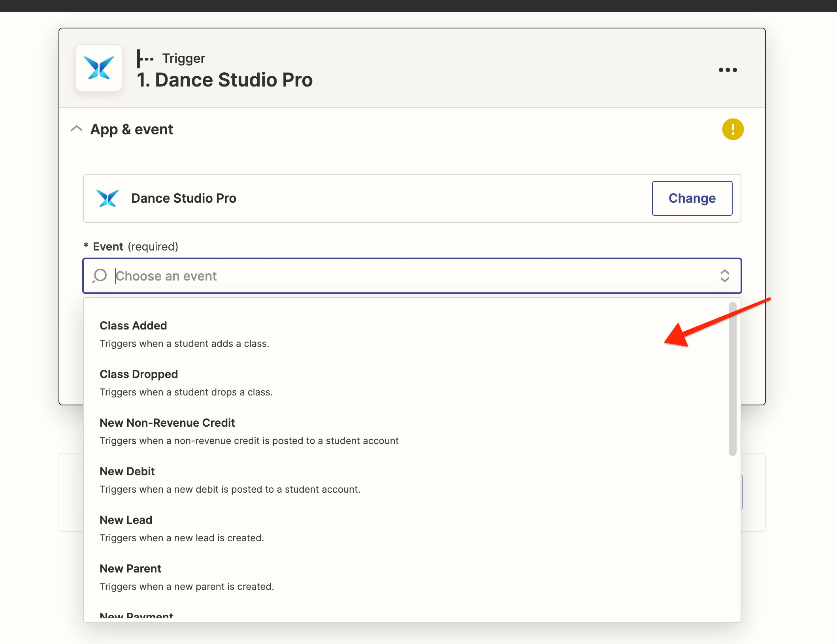This screenshot has width=837, height=644.
Task: Toggle the event dropdown up-down arrows
Action: click(x=724, y=276)
